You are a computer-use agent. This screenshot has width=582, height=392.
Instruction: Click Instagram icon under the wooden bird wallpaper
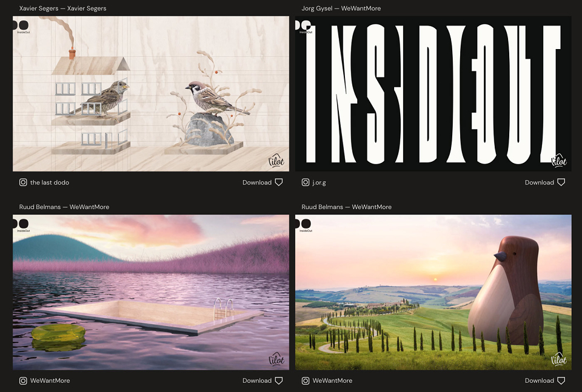point(306,380)
